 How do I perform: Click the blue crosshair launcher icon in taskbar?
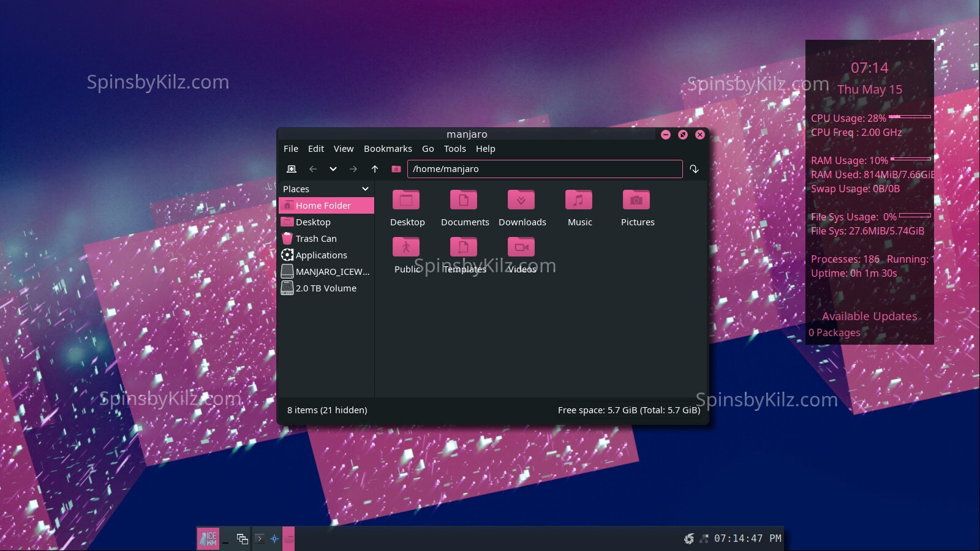(x=274, y=539)
